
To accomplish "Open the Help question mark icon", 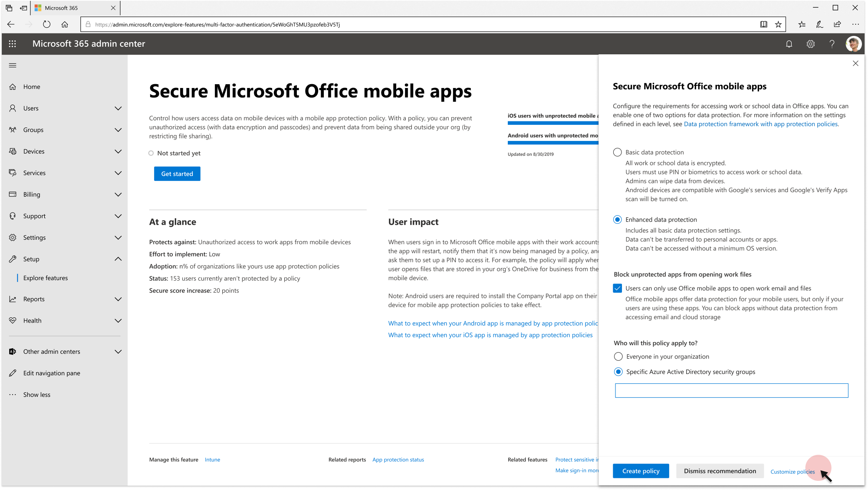I will [x=832, y=44].
